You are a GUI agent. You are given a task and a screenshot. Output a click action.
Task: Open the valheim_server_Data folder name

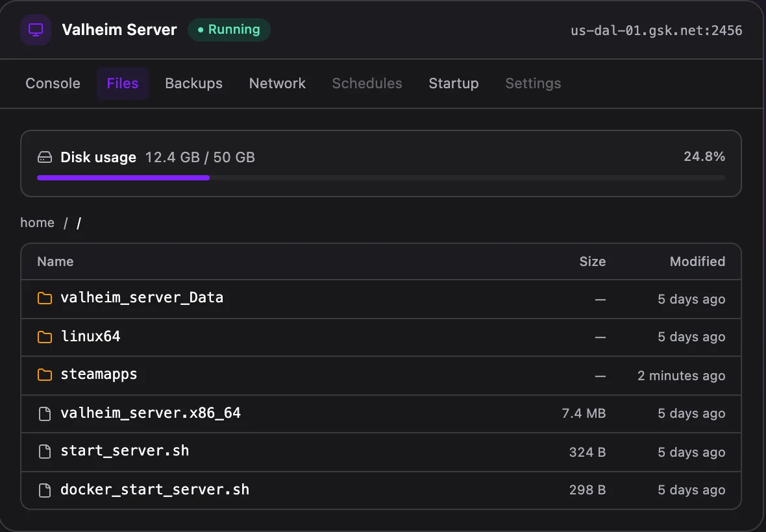point(142,298)
